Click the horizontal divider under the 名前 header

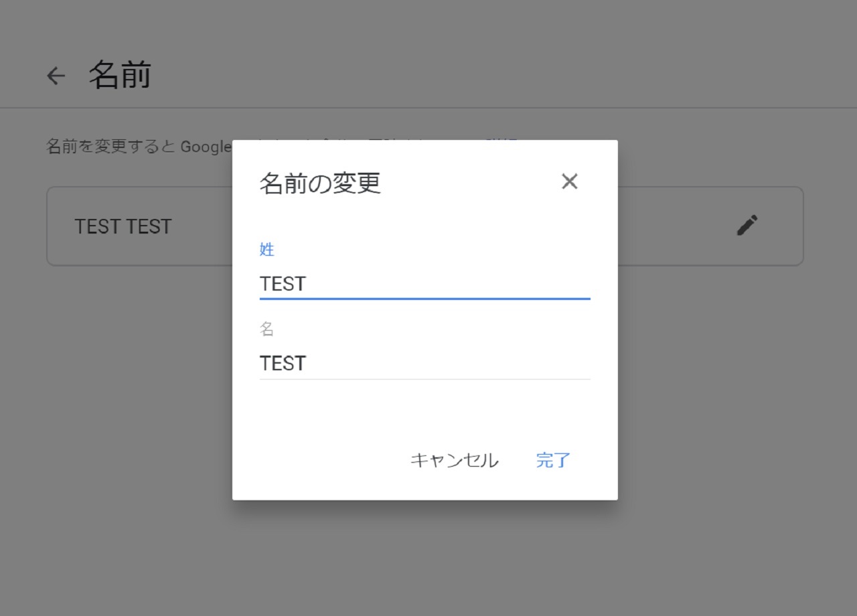point(428,108)
